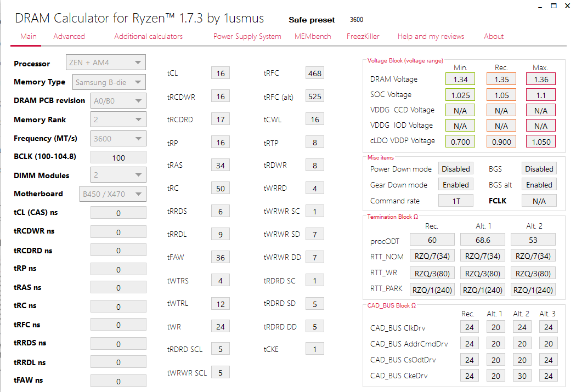The height and width of the screenshot is (392, 576).
Task: Click cLDO VDDP Rec. value 0.900
Action: click(x=501, y=141)
